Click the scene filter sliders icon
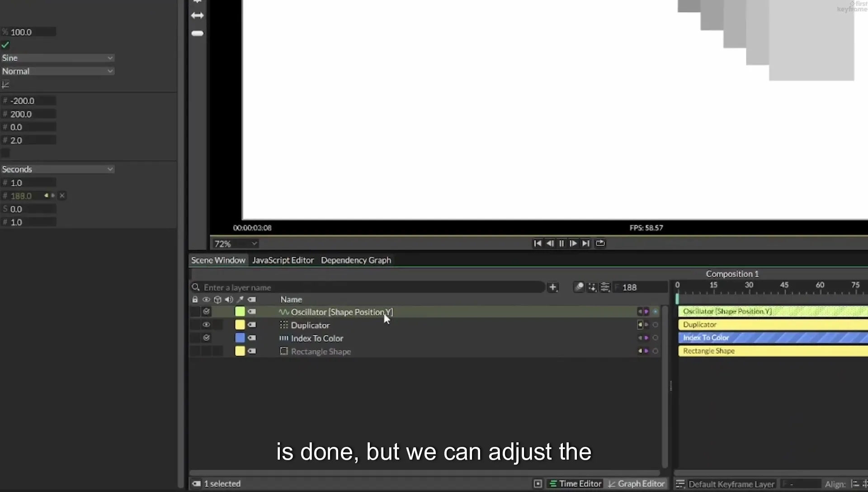 pos(605,287)
